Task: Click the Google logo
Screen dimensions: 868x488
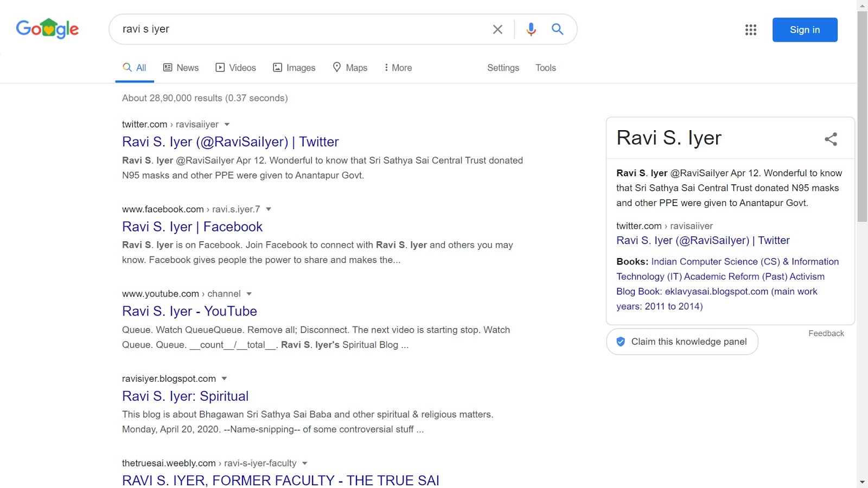Action: [47, 29]
